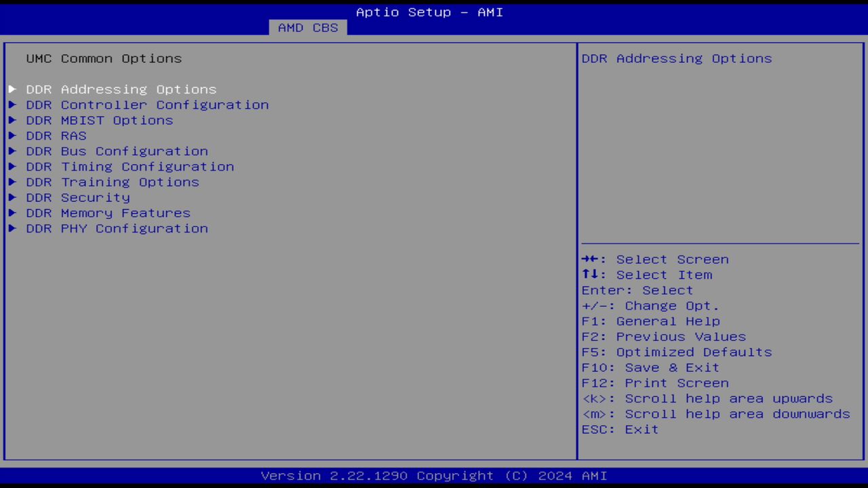Click the +/-: Change Opt. hint
The height and width of the screenshot is (488, 868).
click(x=650, y=306)
